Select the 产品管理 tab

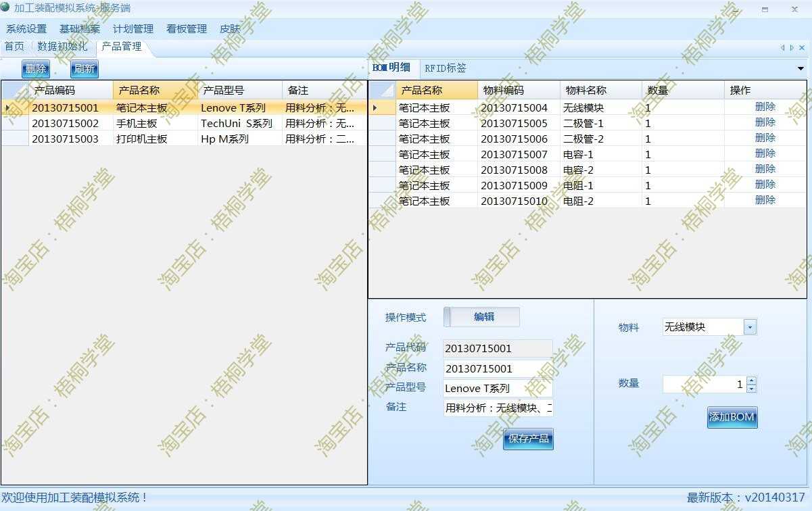[x=122, y=47]
